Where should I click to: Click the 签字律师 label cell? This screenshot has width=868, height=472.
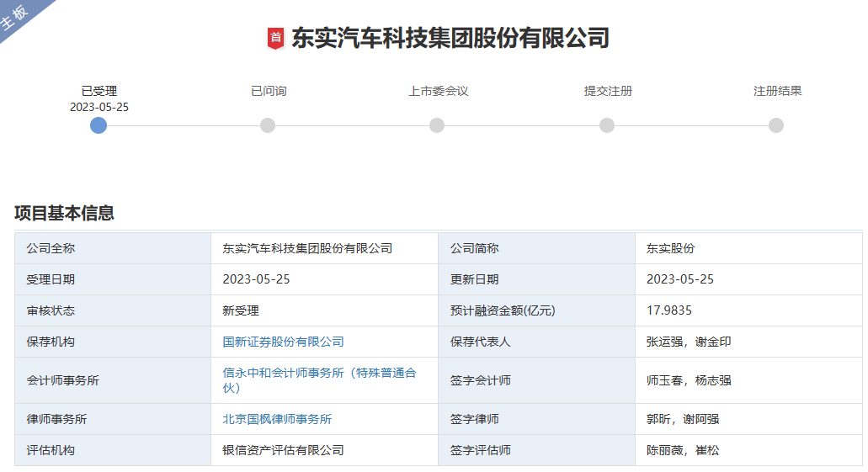pos(537,420)
